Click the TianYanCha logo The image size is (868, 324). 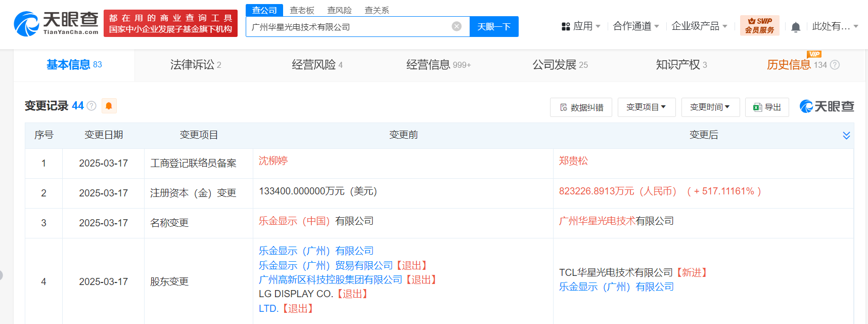tap(56, 24)
